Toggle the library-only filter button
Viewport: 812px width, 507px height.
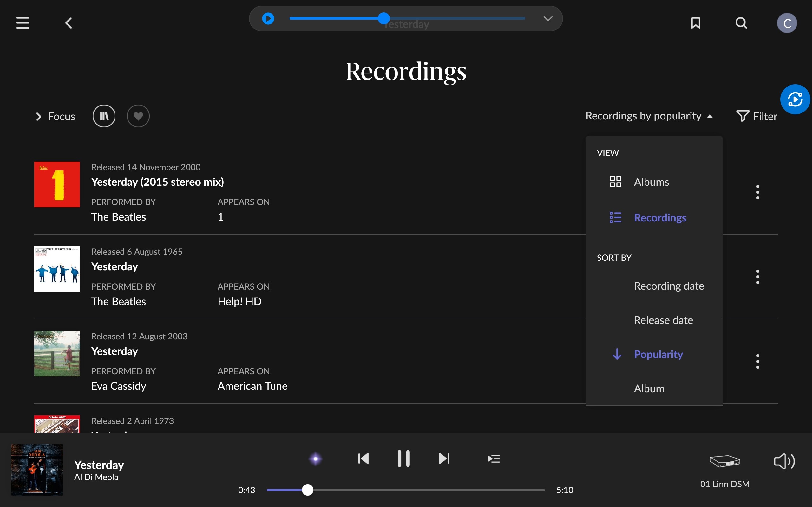pos(104,116)
